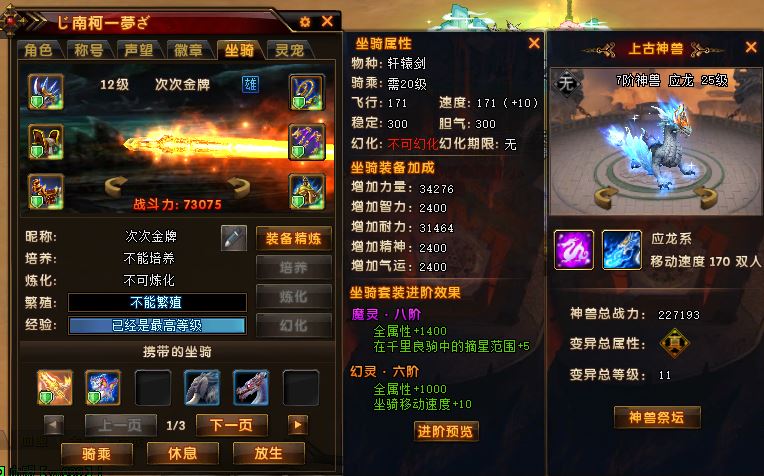Open 神兽祭坛 button

657,418
